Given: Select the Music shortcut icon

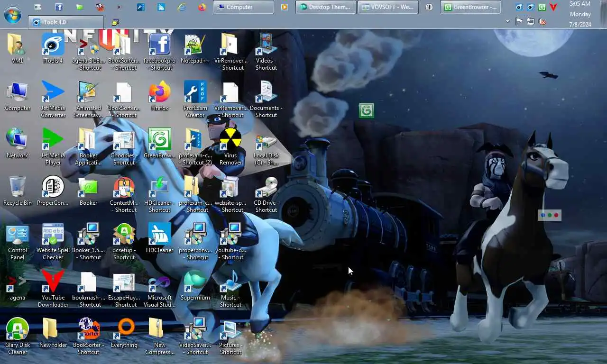Looking at the screenshot, I should pyautogui.click(x=230, y=289).
